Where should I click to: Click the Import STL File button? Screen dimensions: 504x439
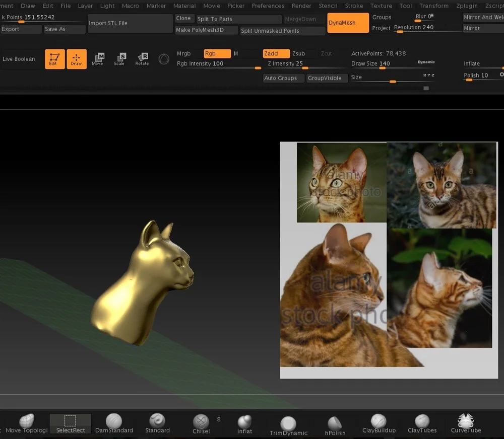coord(130,23)
